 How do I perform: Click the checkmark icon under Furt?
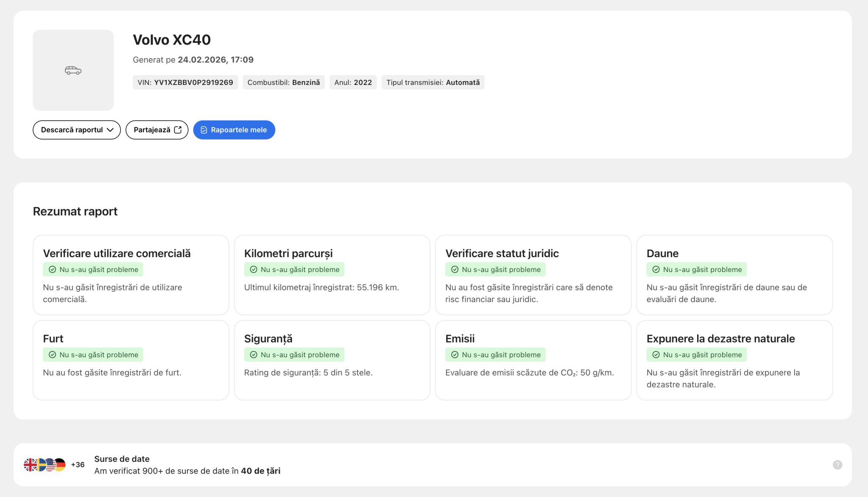(53, 355)
